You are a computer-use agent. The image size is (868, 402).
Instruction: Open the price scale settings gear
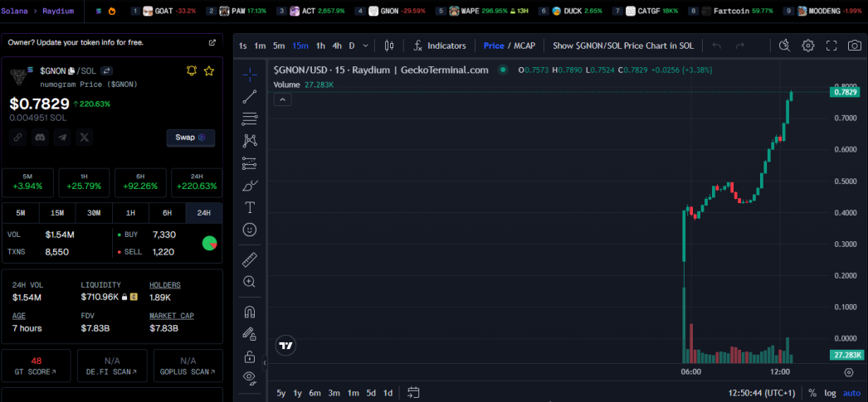[849, 372]
